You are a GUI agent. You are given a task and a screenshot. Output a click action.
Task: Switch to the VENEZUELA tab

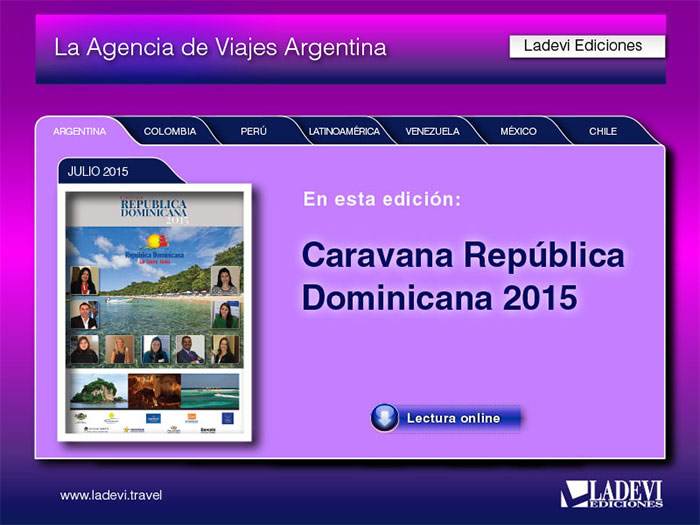[x=432, y=131]
